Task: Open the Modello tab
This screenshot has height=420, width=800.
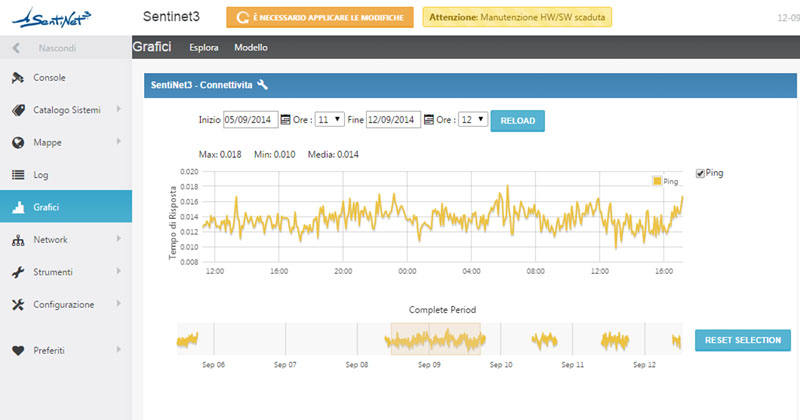Action: tap(251, 47)
